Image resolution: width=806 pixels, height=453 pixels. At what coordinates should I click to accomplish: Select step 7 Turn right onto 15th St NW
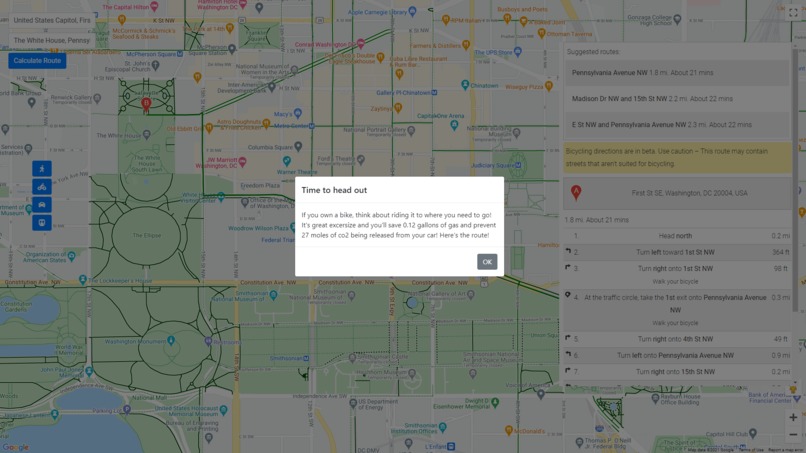point(677,372)
